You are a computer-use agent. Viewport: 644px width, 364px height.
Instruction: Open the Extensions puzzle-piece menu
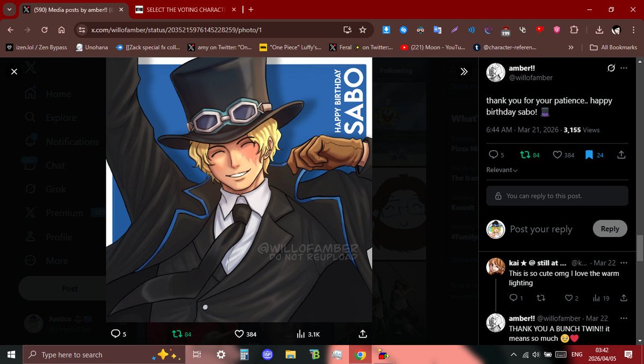tap(574, 30)
